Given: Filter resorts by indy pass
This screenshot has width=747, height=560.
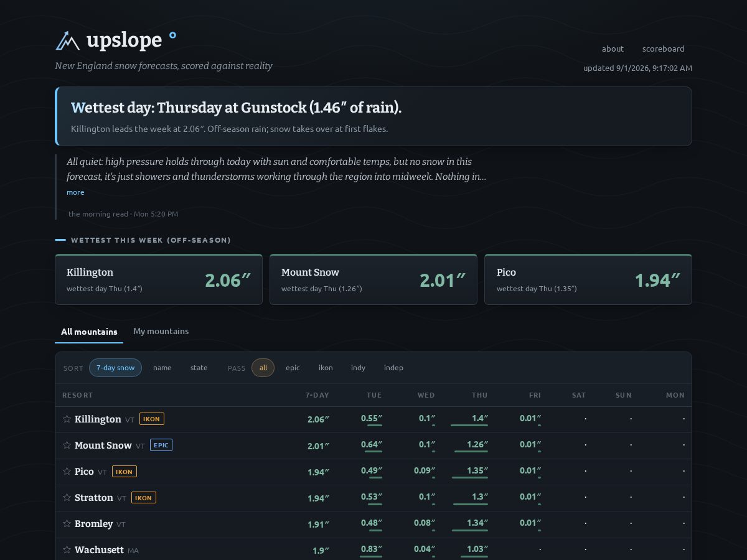Looking at the screenshot, I should (358, 368).
